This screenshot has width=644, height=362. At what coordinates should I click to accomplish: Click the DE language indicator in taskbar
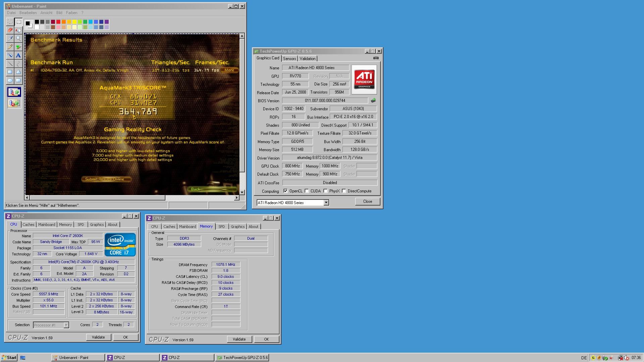pos(584,358)
